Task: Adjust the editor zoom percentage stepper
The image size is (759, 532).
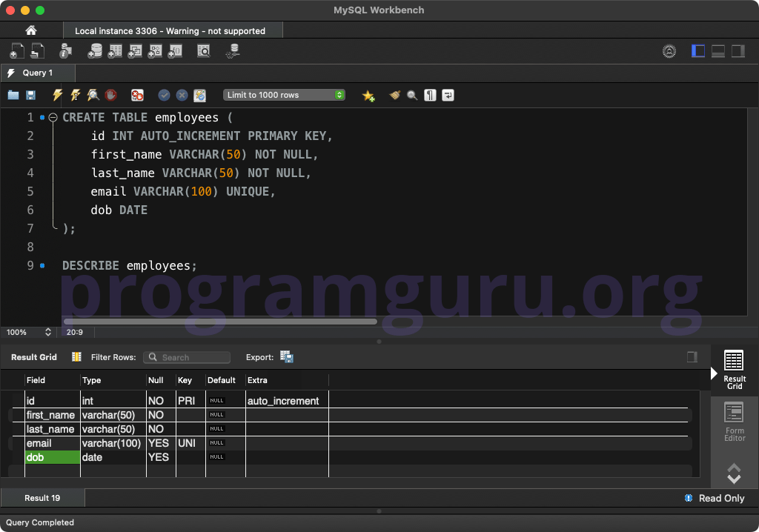Action: (x=48, y=332)
